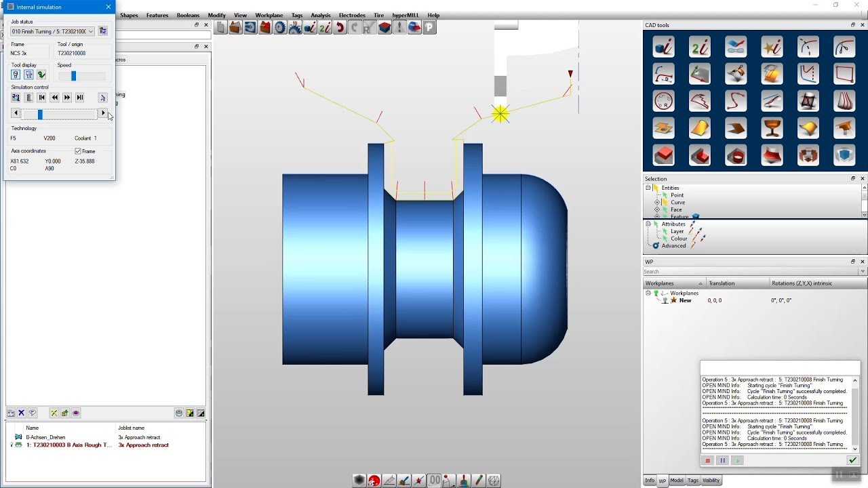
Task: Select the Advanced item in Selection panel
Action: tap(673, 245)
